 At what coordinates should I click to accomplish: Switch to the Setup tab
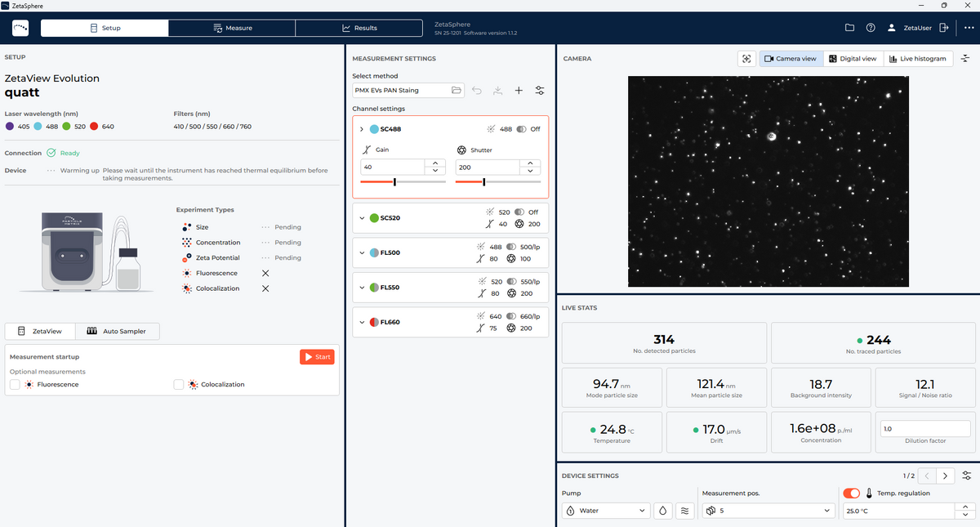105,28
